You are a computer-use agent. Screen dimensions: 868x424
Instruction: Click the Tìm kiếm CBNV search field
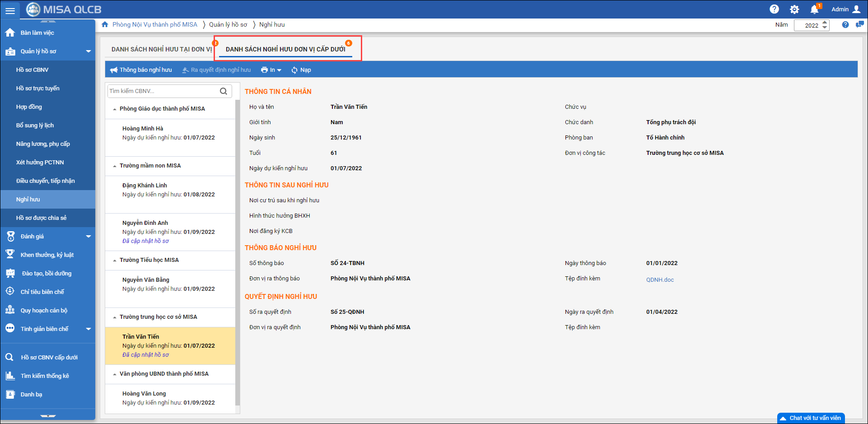[163, 91]
